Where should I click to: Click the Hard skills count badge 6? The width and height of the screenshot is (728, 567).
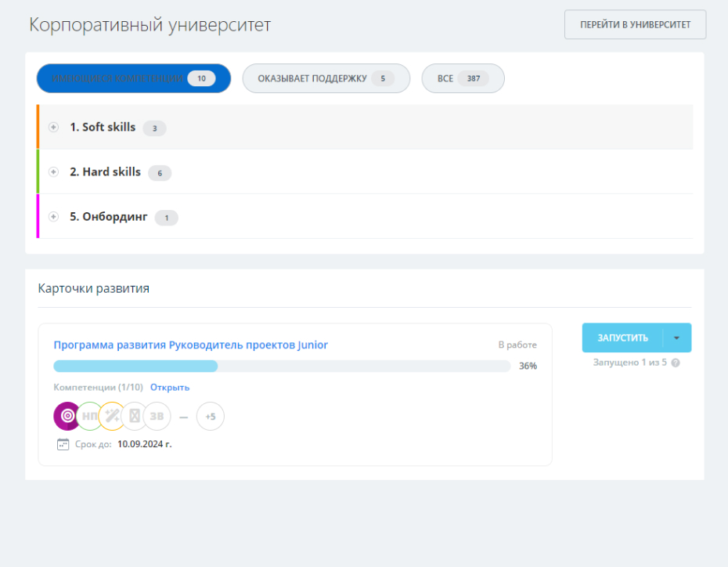[160, 173]
